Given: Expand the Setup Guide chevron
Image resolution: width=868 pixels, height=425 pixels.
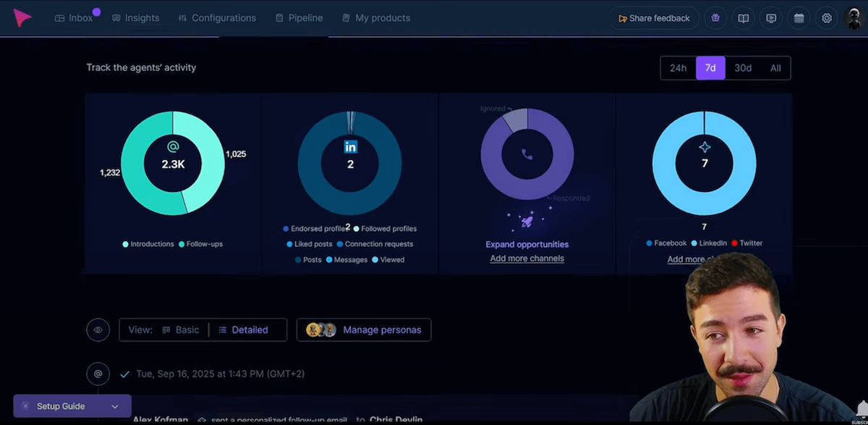Looking at the screenshot, I should pyautogui.click(x=115, y=407).
